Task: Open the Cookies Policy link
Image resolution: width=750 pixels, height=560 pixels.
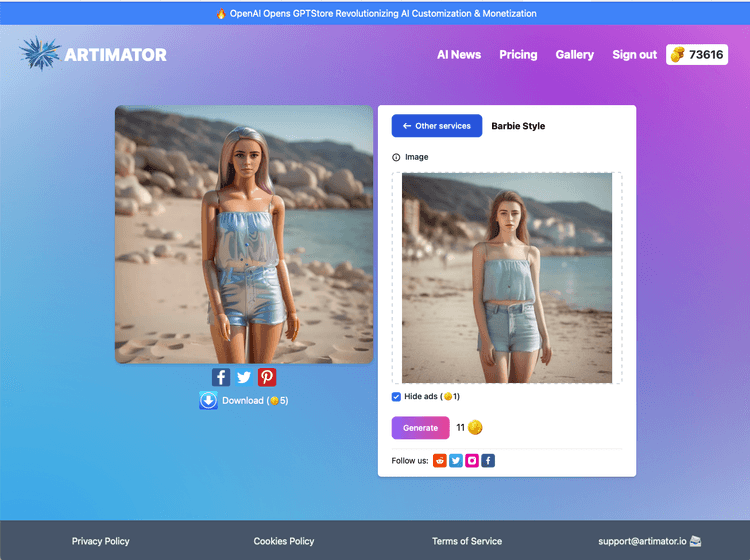Action: pos(284,541)
